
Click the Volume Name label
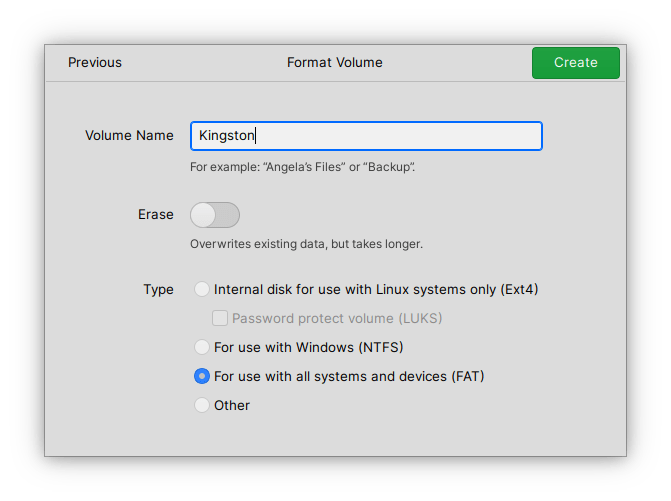(129, 136)
